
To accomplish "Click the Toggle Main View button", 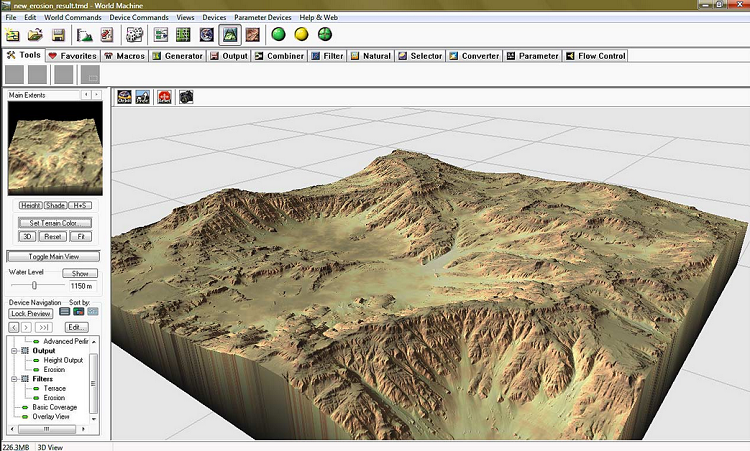I will pos(53,257).
